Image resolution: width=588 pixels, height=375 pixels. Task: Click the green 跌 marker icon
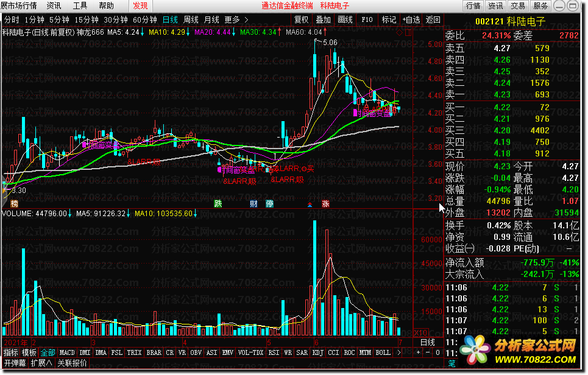pyautogui.click(x=218, y=203)
